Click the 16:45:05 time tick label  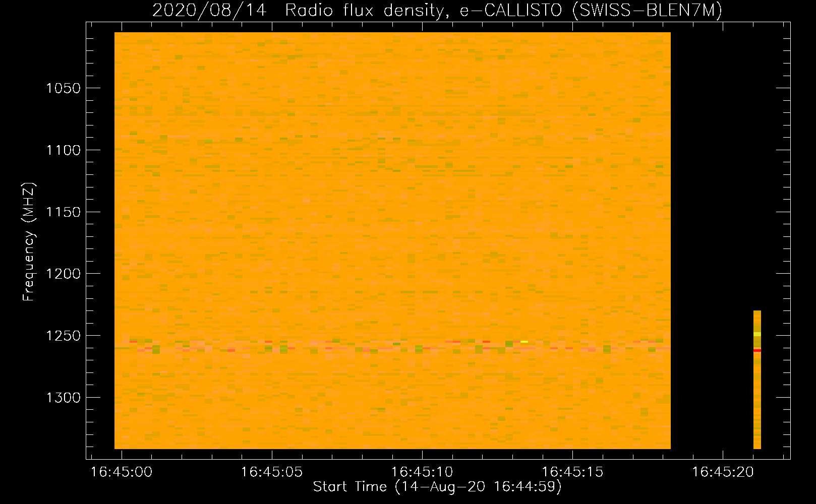(272, 472)
